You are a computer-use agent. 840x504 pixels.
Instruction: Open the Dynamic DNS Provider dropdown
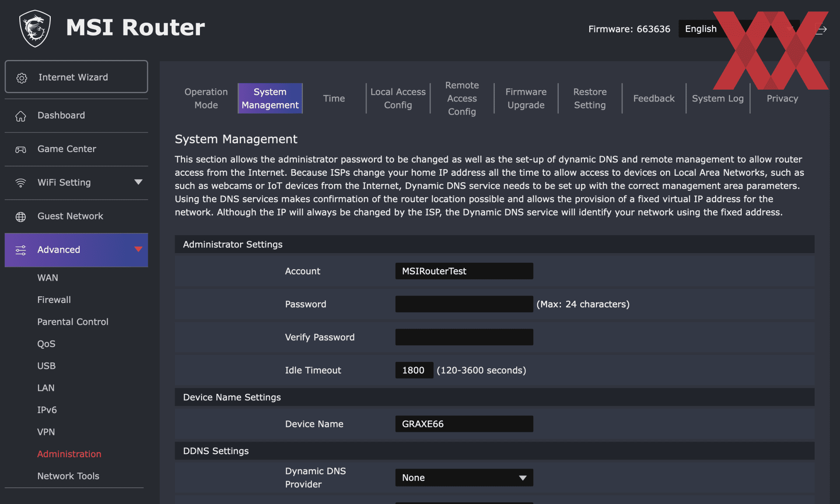click(x=464, y=477)
